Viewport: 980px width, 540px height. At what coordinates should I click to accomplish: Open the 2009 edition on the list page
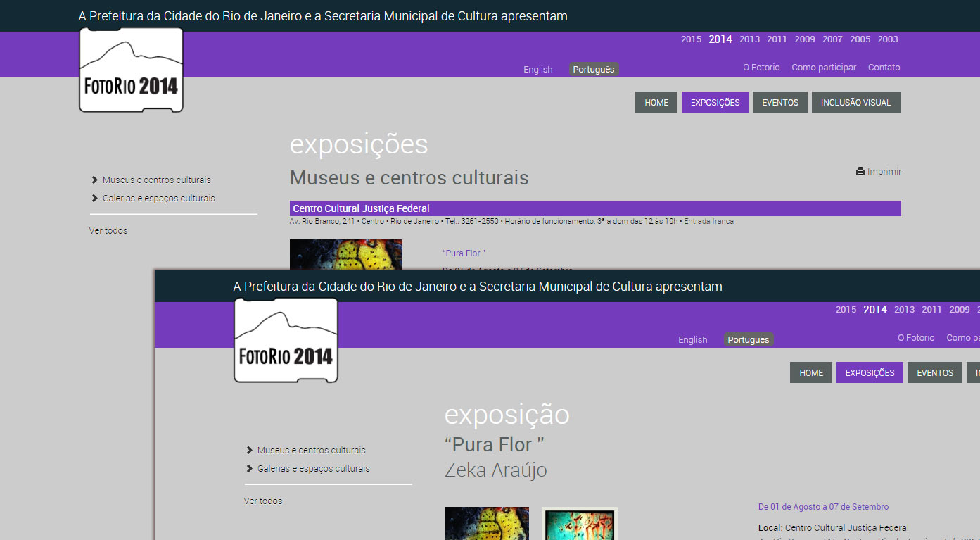pos(805,39)
